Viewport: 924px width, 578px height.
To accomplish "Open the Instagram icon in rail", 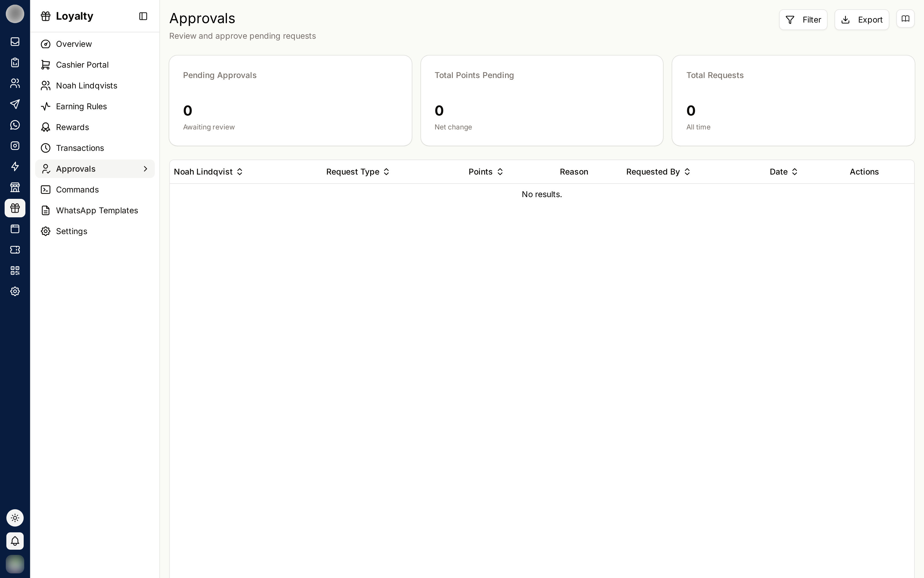I will (x=15, y=146).
